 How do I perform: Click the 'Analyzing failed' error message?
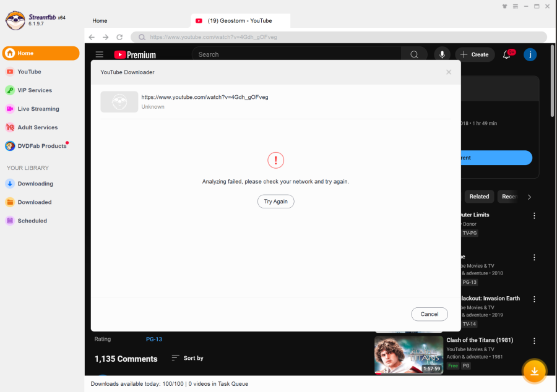click(x=275, y=181)
